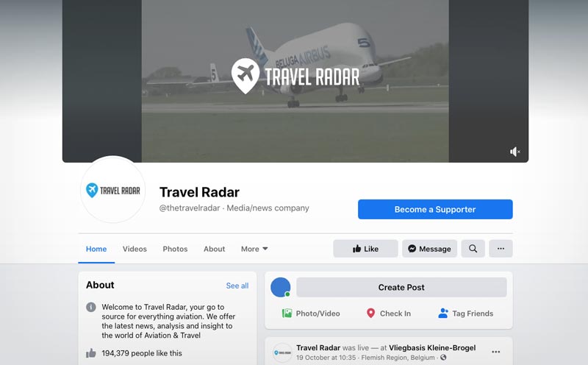
Task: Click Become a Supporter button
Action: point(435,209)
